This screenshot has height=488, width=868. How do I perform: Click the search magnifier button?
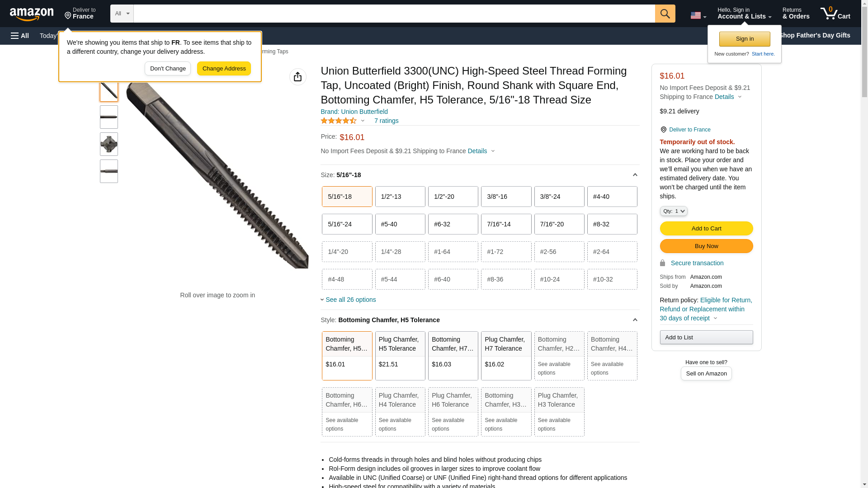coord(665,14)
